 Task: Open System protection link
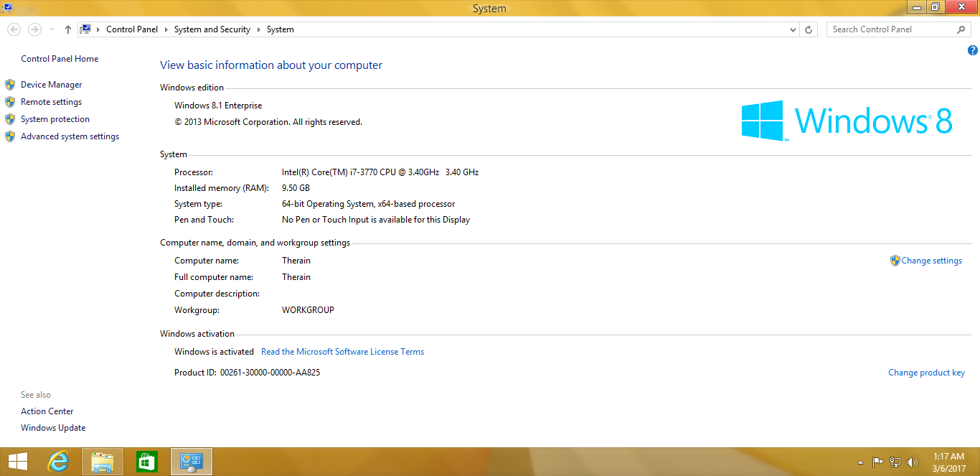click(55, 119)
